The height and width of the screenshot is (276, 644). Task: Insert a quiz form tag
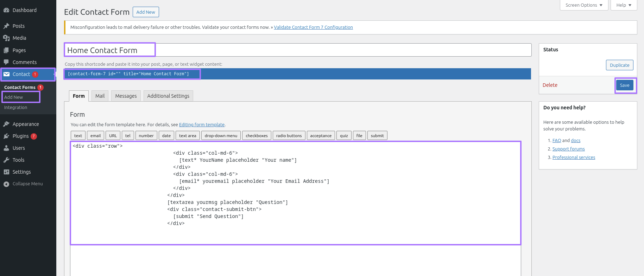[x=344, y=136]
